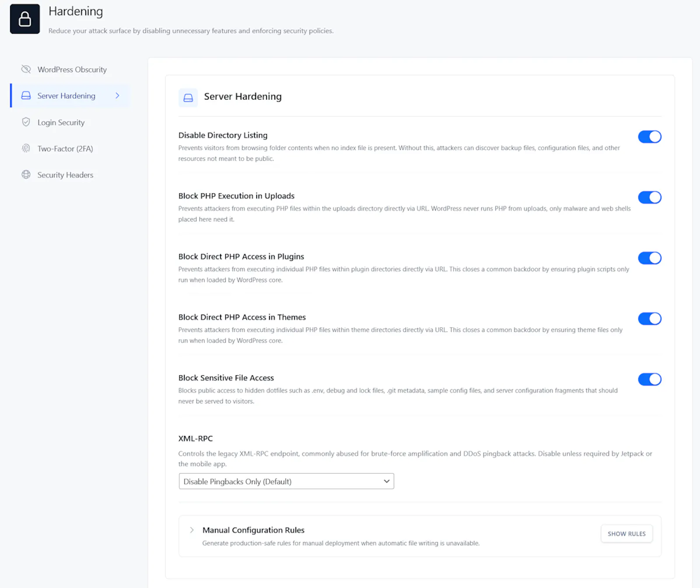Click the Block Direct PHP Access in Plugins label
This screenshot has width=700, height=588.
tap(241, 256)
